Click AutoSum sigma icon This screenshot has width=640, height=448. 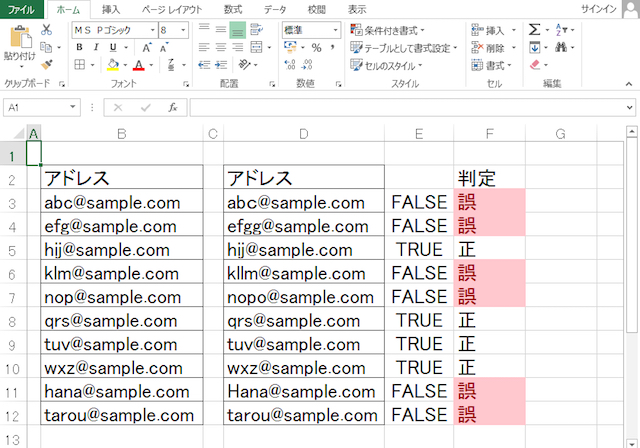point(534,30)
